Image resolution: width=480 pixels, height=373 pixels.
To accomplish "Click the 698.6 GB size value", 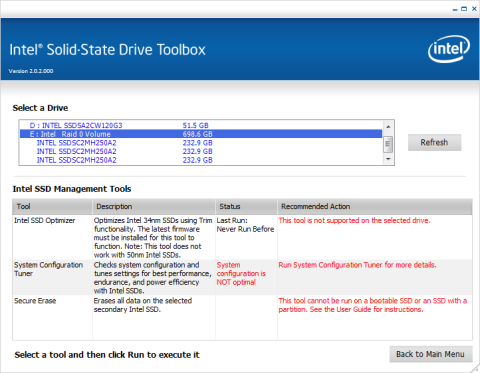I will tap(197, 134).
